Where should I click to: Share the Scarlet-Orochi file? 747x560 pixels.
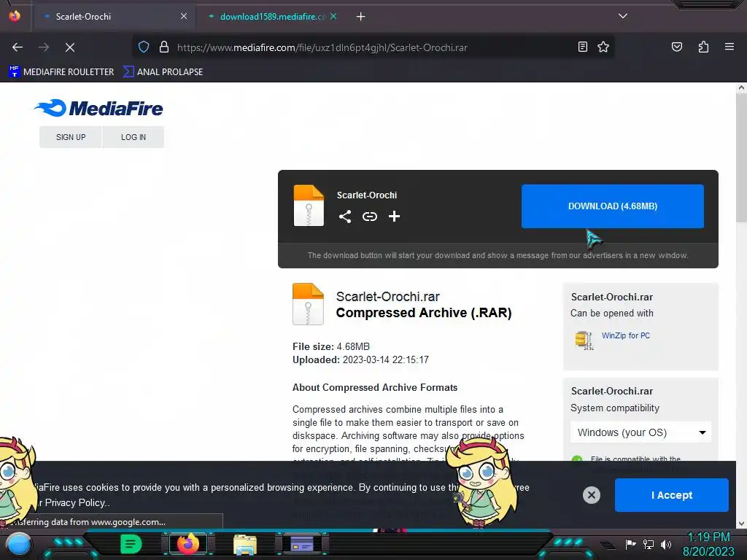[x=345, y=217]
